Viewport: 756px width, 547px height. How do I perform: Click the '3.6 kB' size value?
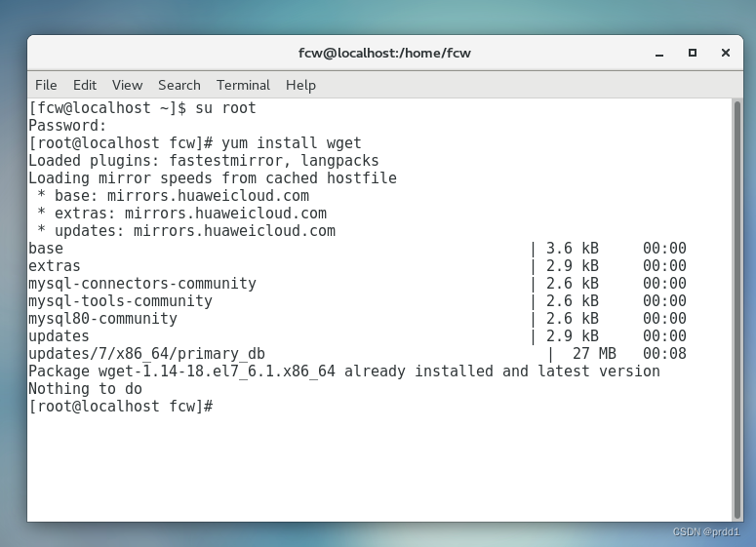click(x=573, y=249)
